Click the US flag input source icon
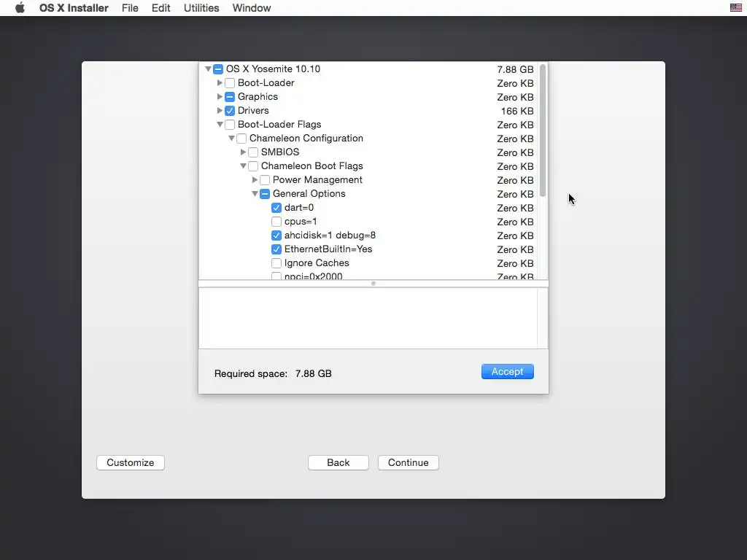The image size is (747, 560). [735, 7]
